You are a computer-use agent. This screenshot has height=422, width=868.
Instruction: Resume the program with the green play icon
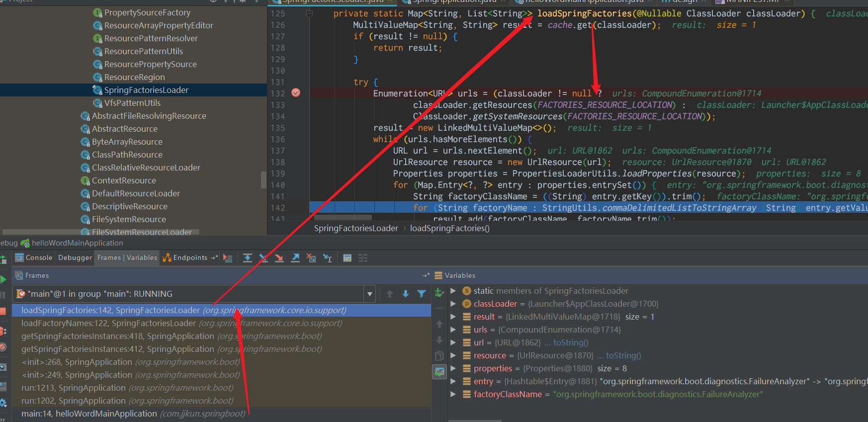(x=3, y=279)
